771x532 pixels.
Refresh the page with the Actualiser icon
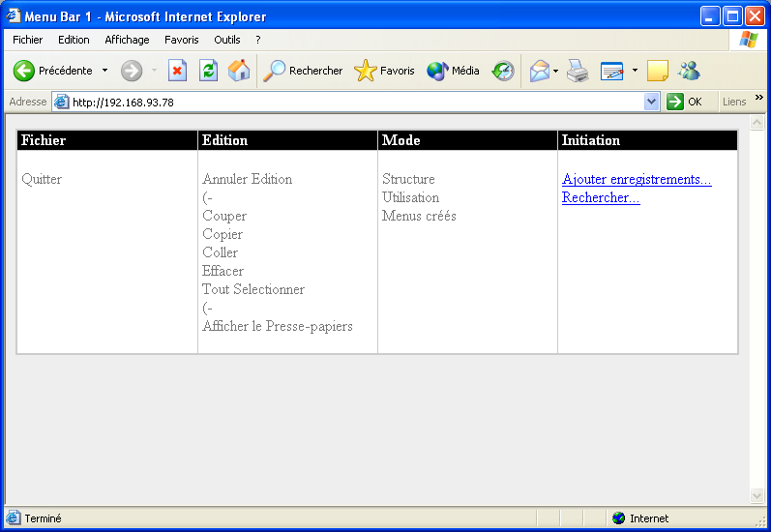click(208, 71)
